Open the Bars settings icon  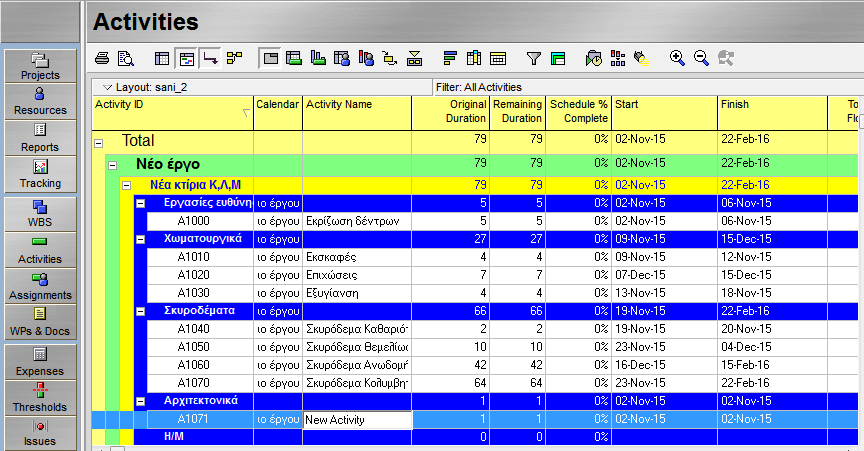[450, 58]
